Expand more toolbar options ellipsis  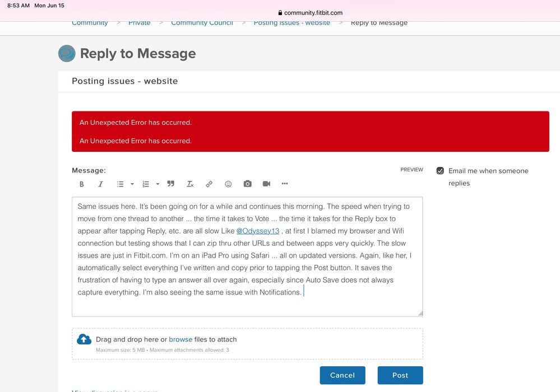point(285,184)
